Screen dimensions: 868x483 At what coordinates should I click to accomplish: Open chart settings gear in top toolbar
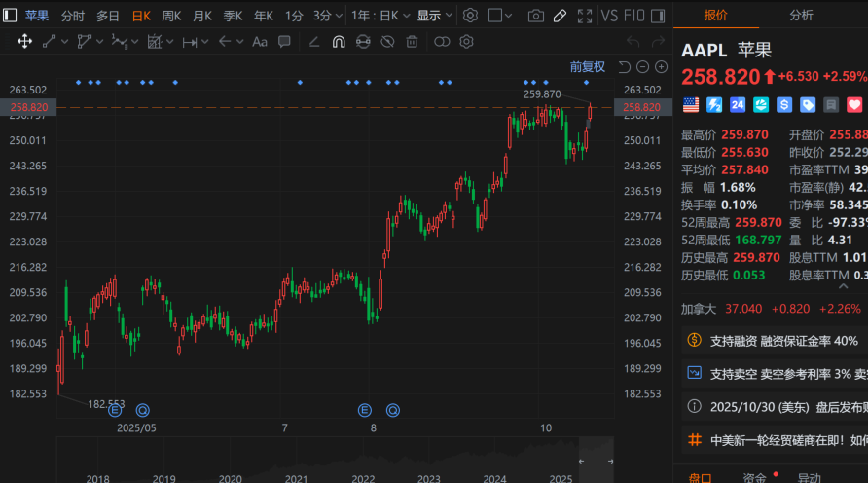point(470,16)
